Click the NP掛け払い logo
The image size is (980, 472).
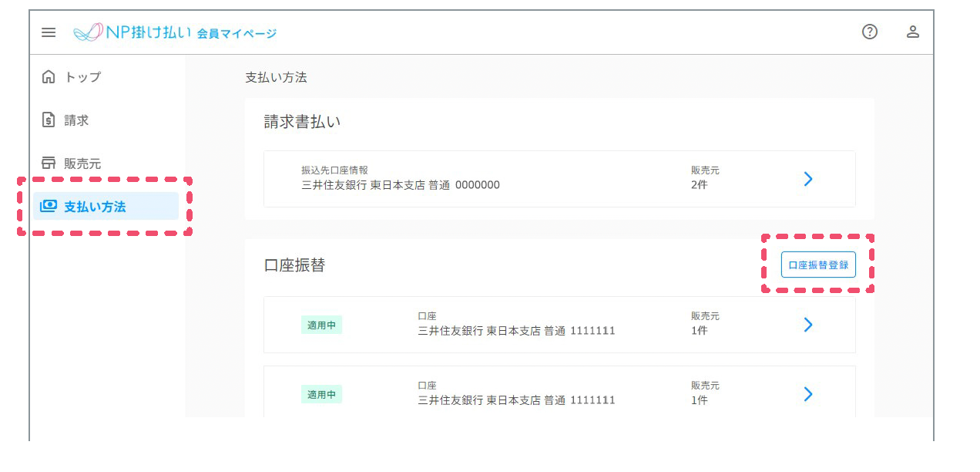[131, 32]
